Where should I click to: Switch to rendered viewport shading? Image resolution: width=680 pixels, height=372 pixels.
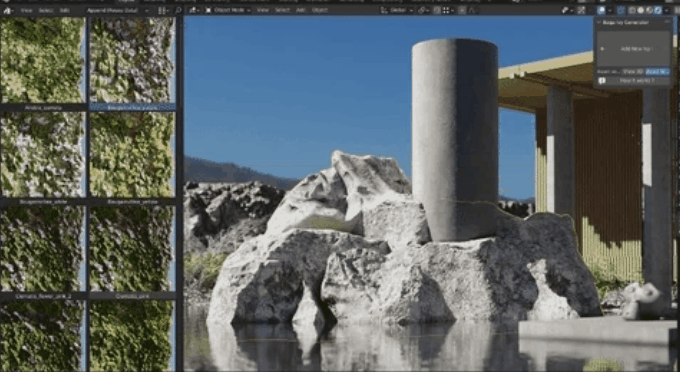click(x=658, y=10)
